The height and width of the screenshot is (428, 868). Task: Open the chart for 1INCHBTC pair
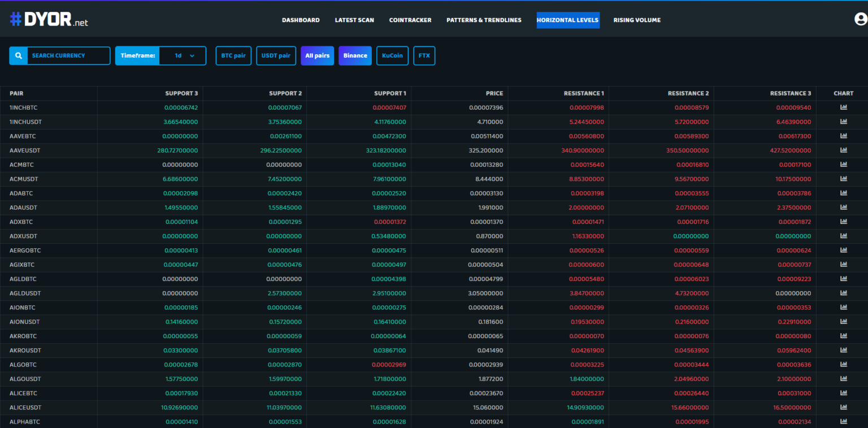point(843,107)
